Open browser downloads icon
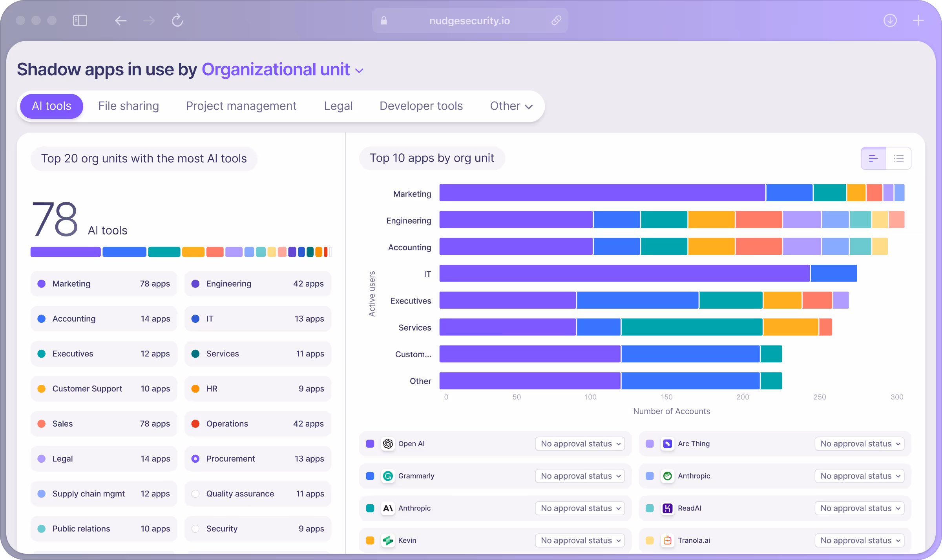The width and height of the screenshot is (942, 560). (x=890, y=20)
